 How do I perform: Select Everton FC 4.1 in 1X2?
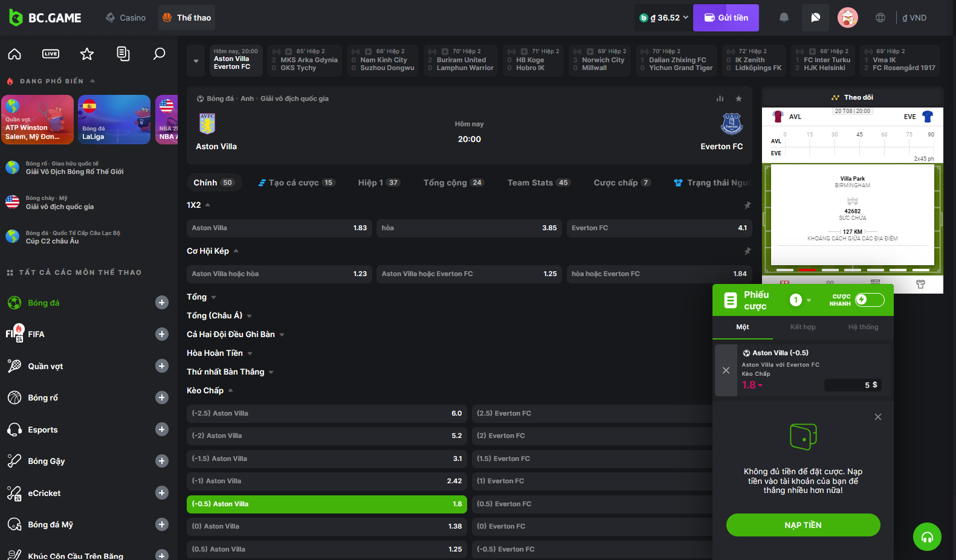(x=659, y=228)
